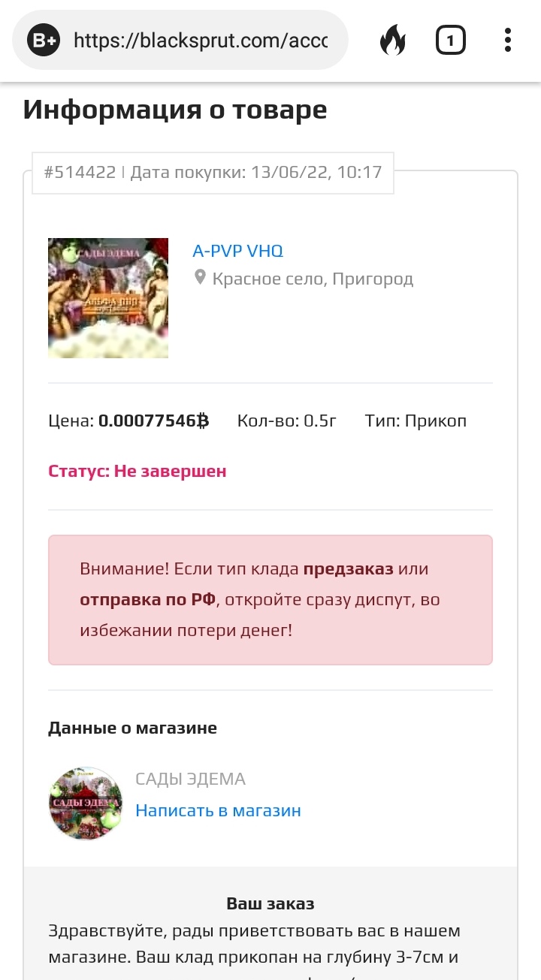The height and width of the screenshot is (980, 541).
Task: Tap the B+ site badge in address bar
Action: 44,40
